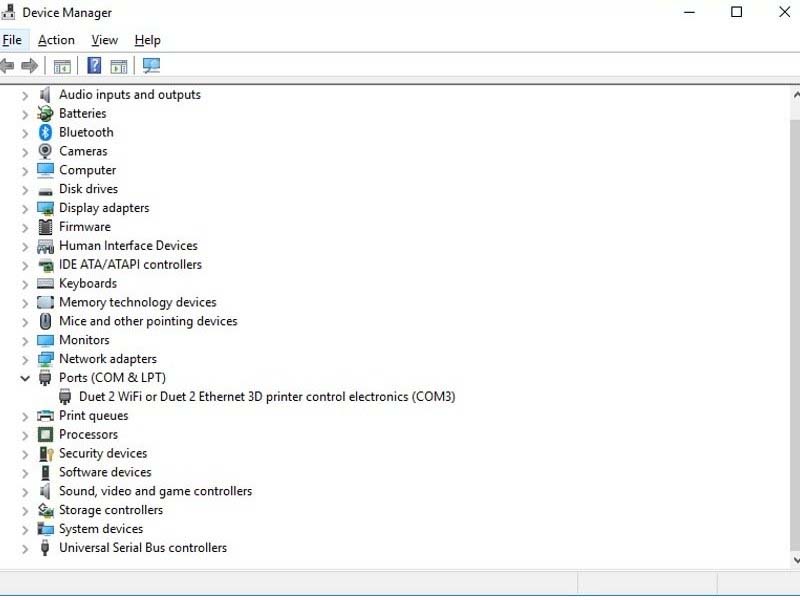Click the Duet 2 WiFi COM3 port icon
Image resolution: width=800 pixels, height=600 pixels.
click(64, 396)
